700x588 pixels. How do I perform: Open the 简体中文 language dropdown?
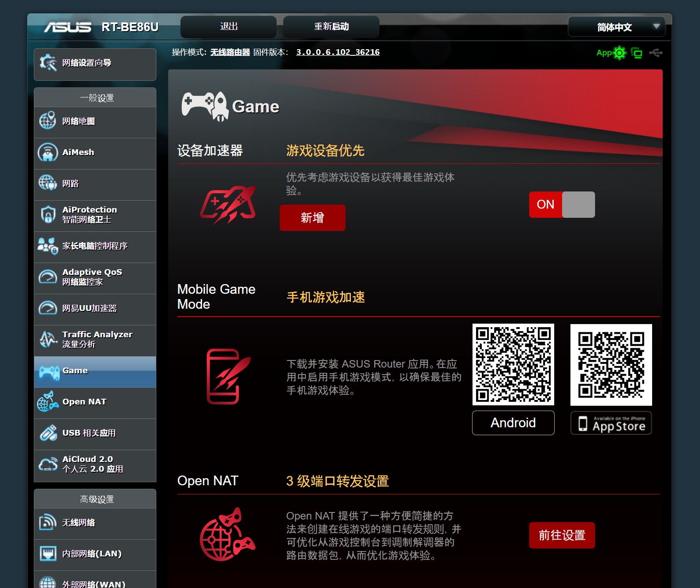(617, 27)
